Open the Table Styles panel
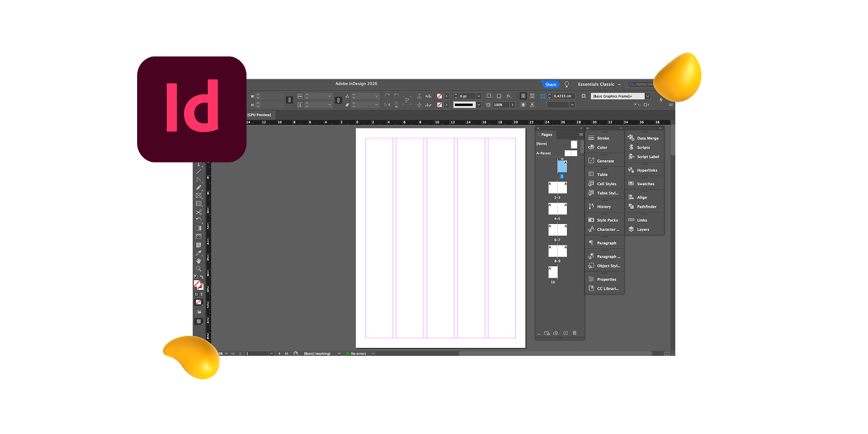868x434 pixels. [604, 193]
